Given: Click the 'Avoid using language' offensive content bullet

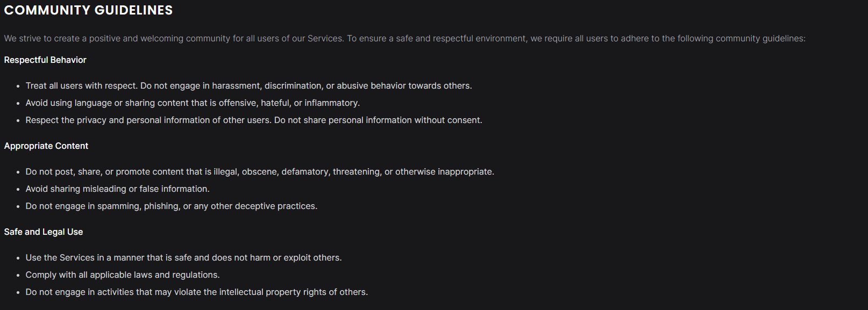Looking at the screenshot, I should pyautogui.click(x=193, y=103).
